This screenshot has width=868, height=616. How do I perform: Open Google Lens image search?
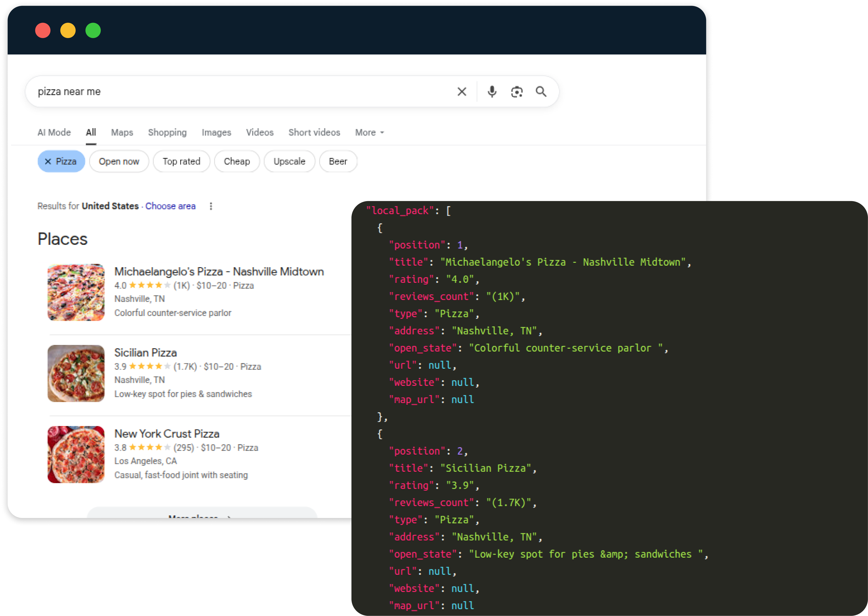(516, 91)
